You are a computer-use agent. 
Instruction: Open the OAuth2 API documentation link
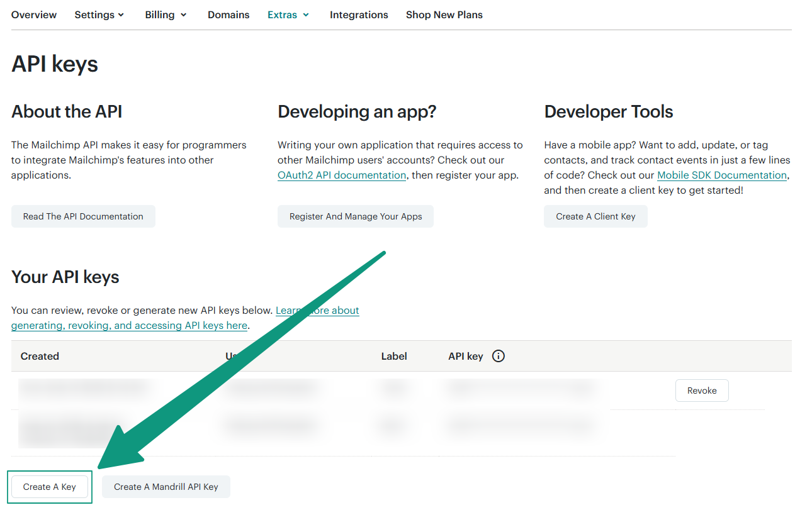coord(342,175)
